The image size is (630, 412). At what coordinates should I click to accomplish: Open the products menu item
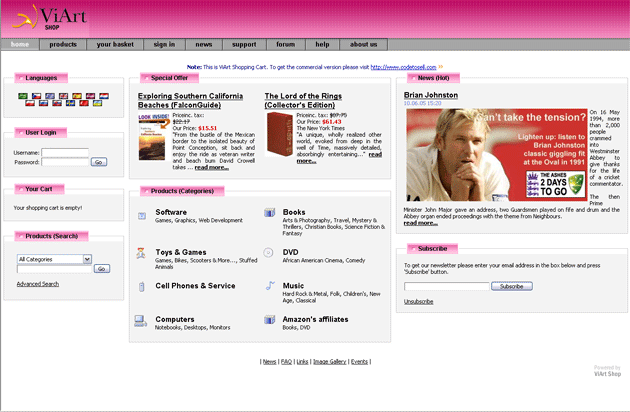[63, 44]
